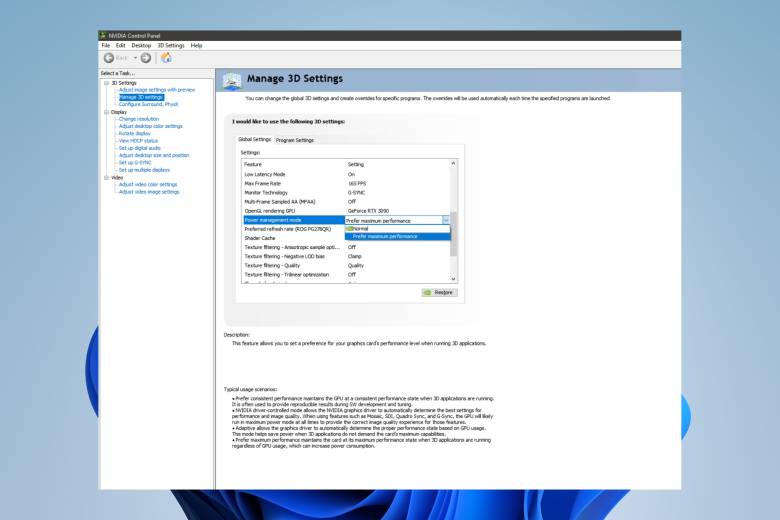Screen dimensions: 780x520
Task: Open Set up G-SYNC task
Action: 134,163
